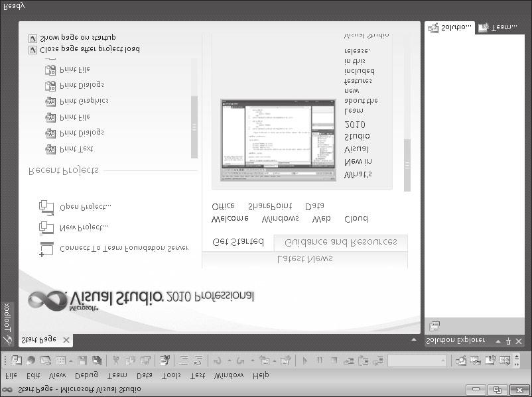Select the Latest News tab
This screenshot has width=532, height=397.
tap(305, 259)
